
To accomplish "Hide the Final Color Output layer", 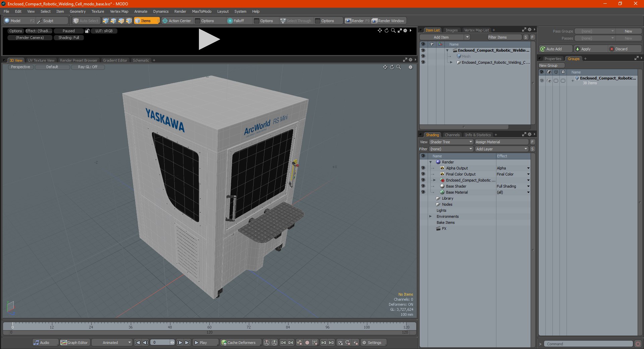I will click(x=423, y=174).
